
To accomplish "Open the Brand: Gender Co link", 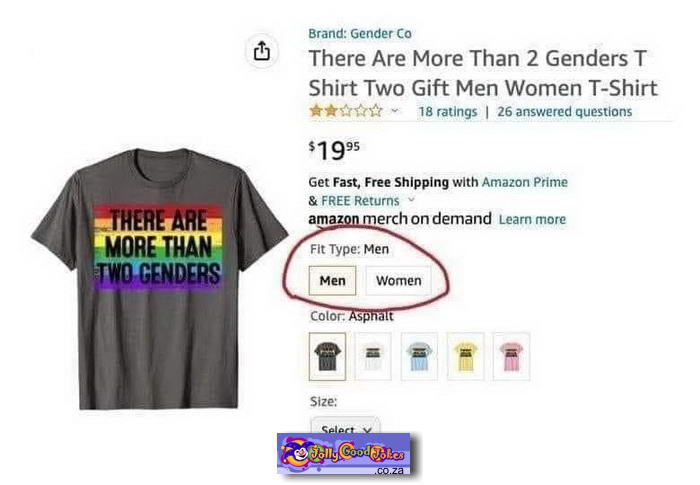I will click(x=360, y=33).
